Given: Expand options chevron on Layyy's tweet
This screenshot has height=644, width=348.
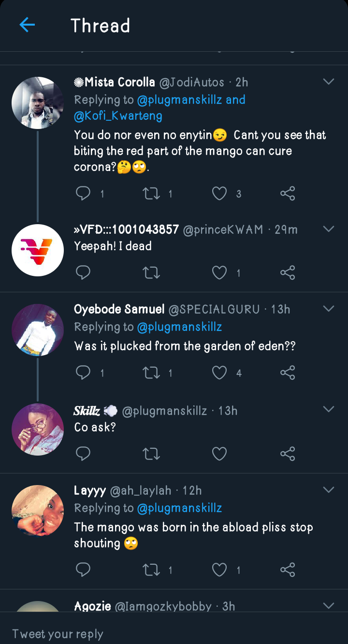Looking at the screenshot, I should [329, 490].
